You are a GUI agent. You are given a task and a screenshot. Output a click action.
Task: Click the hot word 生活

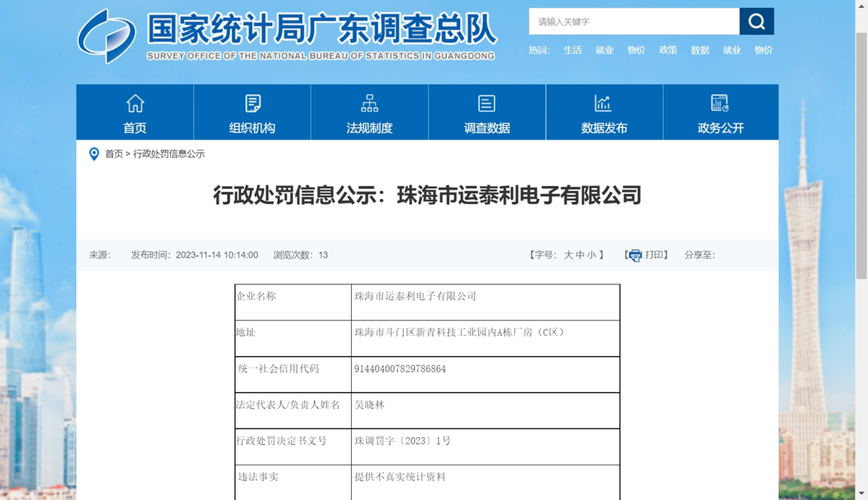tap(573, 51)
